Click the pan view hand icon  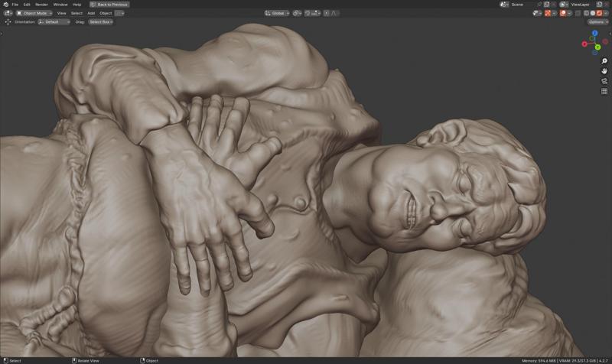point(604,71)
